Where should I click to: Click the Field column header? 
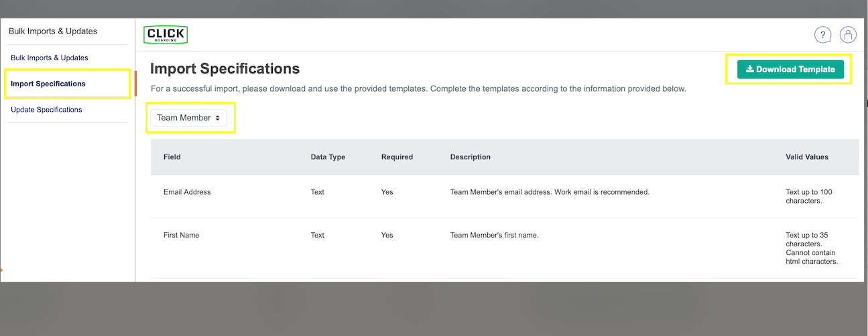[x=172, y=157]
